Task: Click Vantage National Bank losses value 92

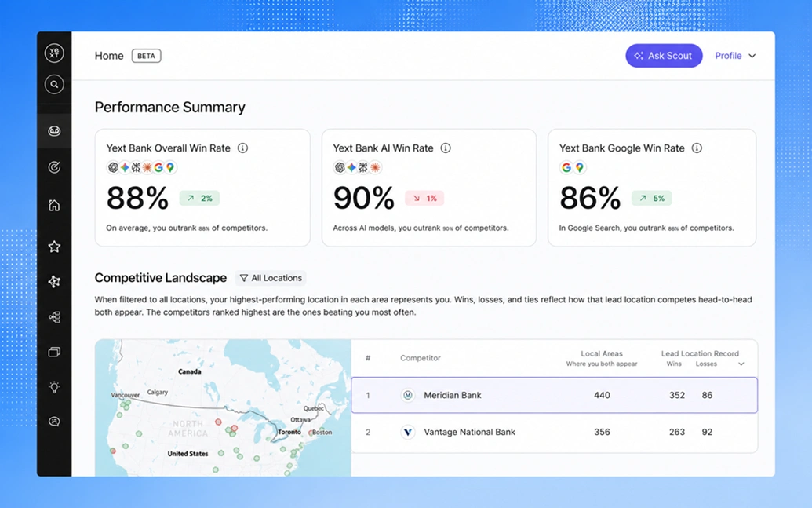Action: coord(707,432)
